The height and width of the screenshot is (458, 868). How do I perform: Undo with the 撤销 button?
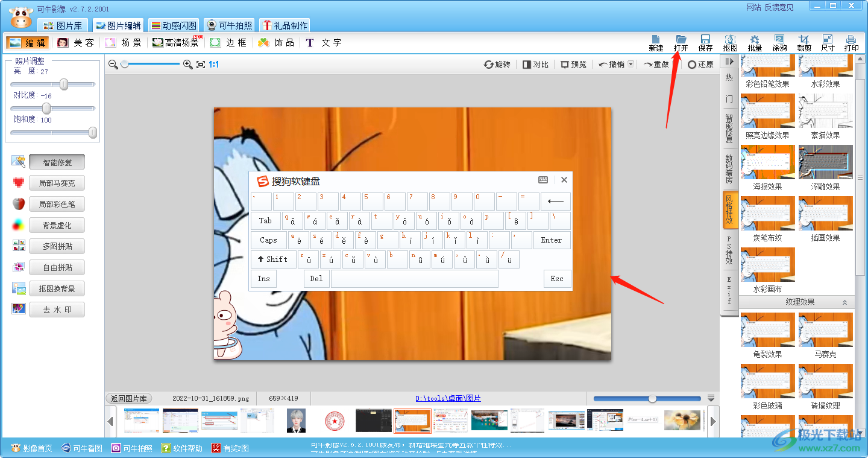611,65
